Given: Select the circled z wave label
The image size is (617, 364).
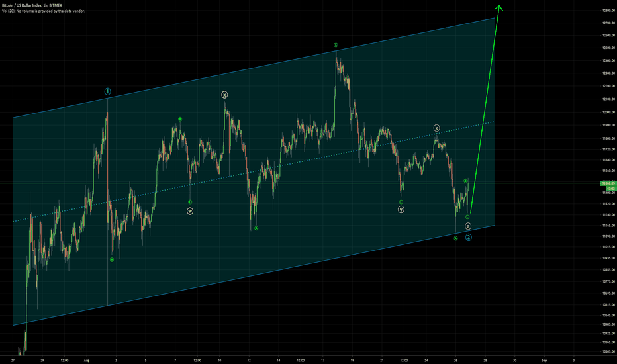Looking at the screenshot, I should click(468, 226).
